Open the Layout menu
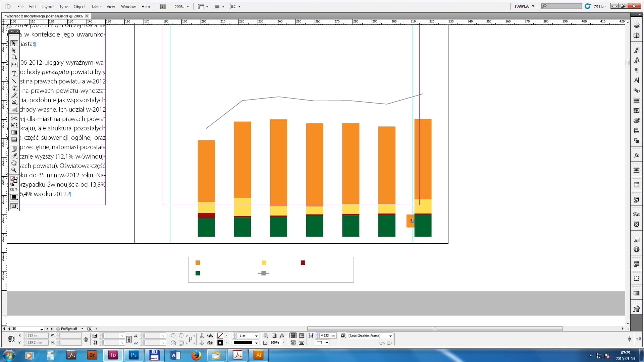Screen dimensions: 644x362 pyautogui.click(x=47, y=6)
